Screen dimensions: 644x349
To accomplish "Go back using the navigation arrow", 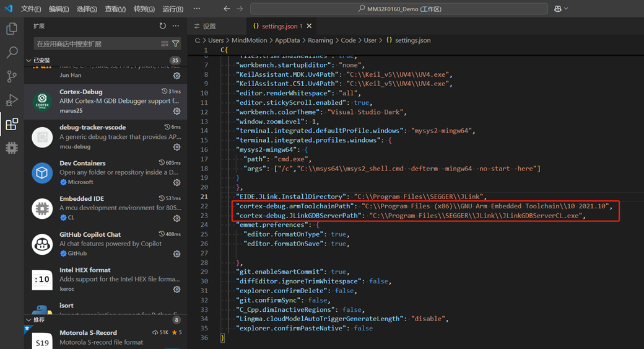I will coord(227,9).
